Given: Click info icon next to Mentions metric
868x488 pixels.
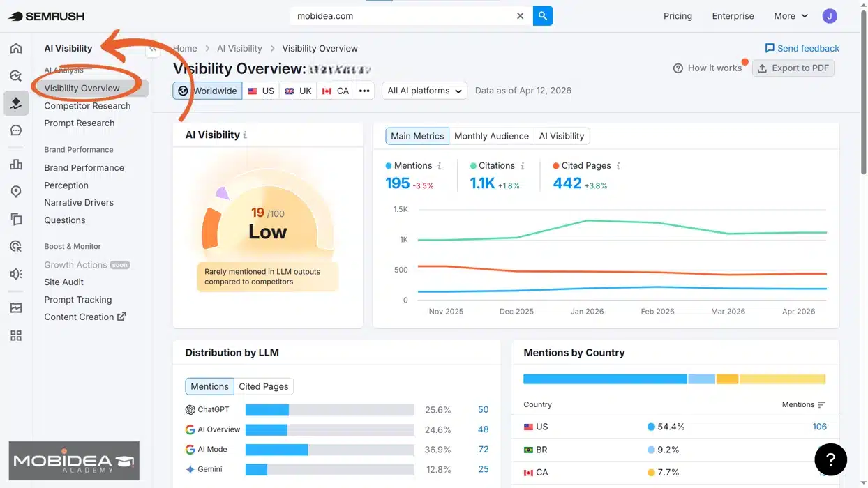Looking at the screenshot, I should pyautogui.click(x=439, y=166).
